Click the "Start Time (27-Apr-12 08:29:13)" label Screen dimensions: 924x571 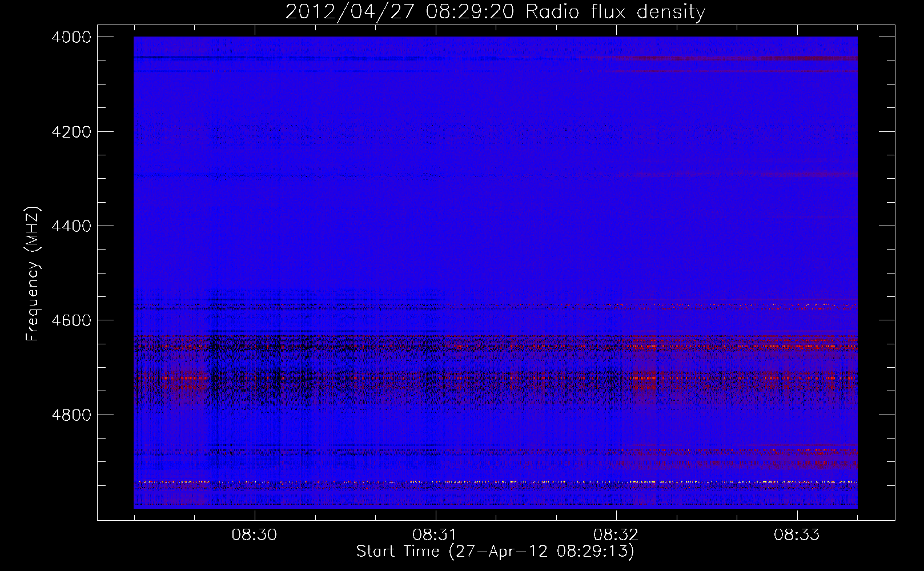coord(495,552)
